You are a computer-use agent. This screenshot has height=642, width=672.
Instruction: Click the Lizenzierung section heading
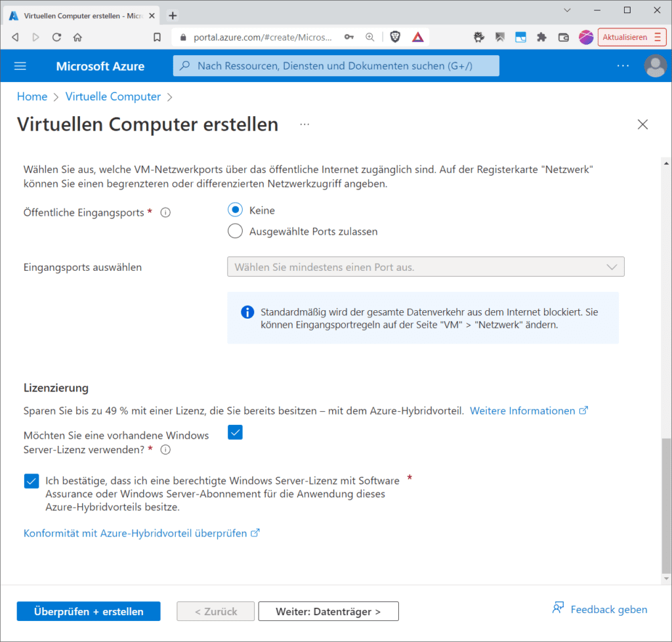[56, 388]
